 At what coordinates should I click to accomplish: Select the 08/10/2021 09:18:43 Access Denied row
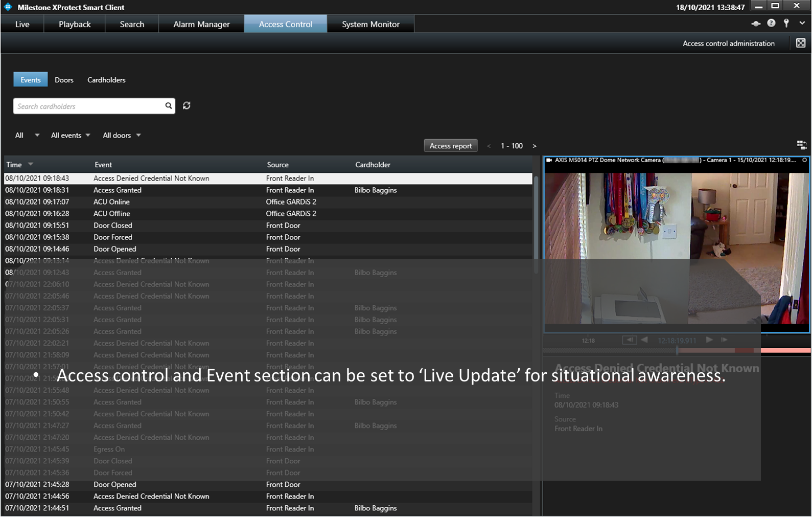268,178
